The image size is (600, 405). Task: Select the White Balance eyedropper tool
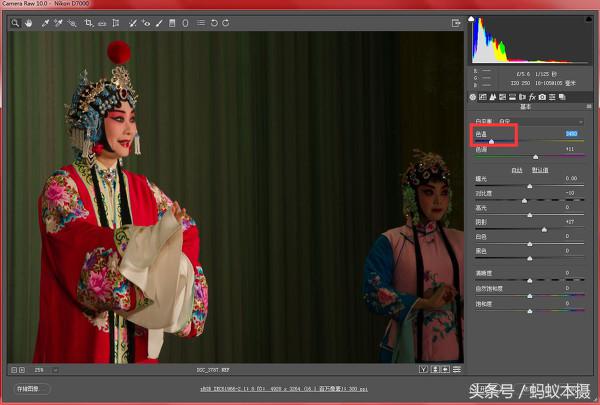(45, 23)
